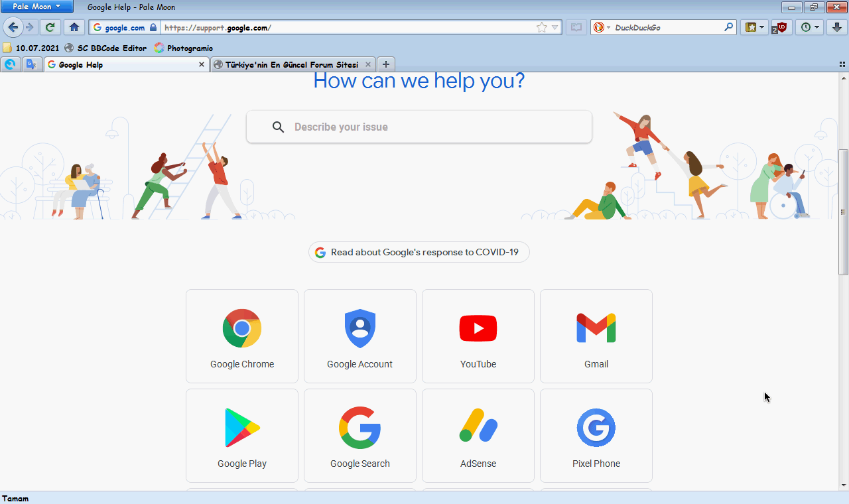Click the Describe your issue search box
Viewport: 849px width, 504px height.
pos(419,127)
